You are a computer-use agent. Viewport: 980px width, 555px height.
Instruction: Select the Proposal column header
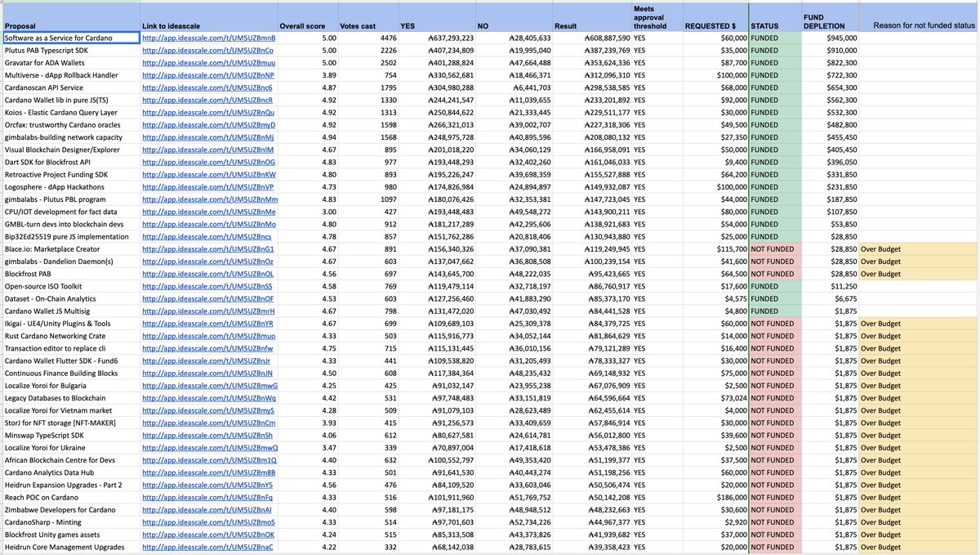(69, 17)
